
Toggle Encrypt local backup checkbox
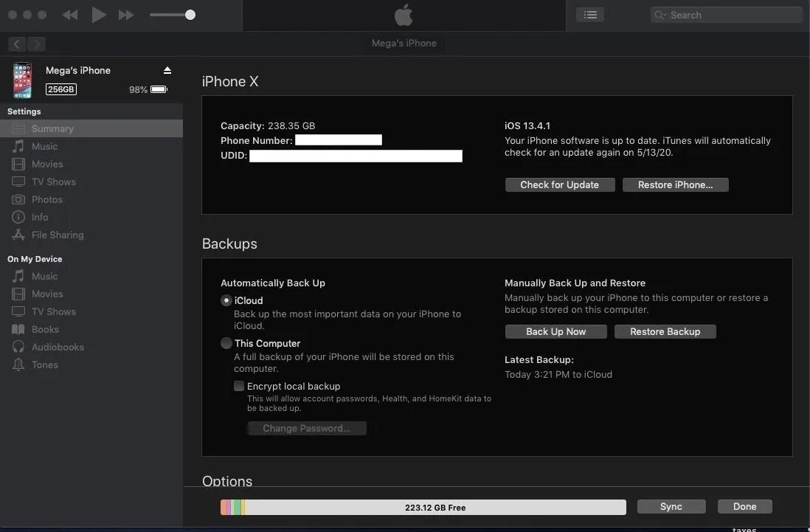click(239, 386)
